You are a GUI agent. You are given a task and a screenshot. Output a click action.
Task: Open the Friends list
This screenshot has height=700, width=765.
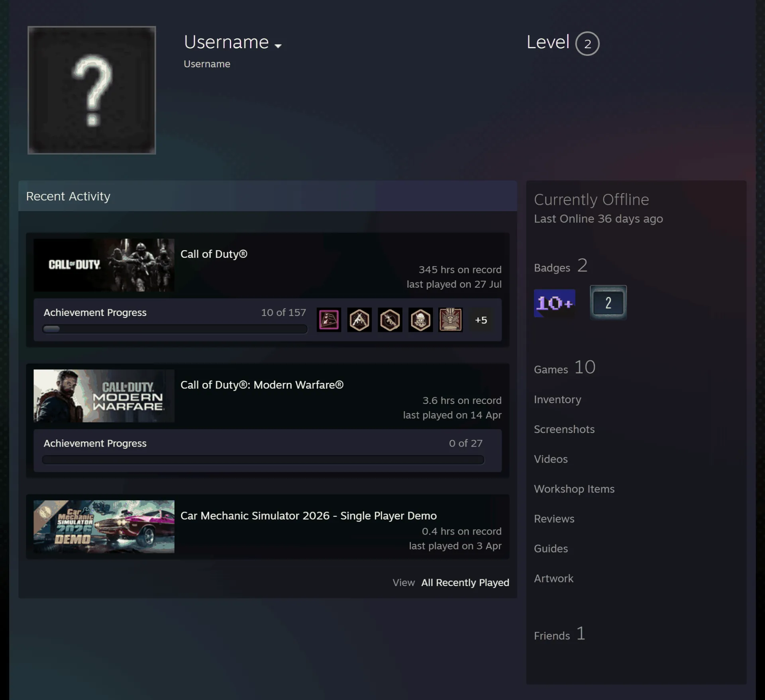coord(559,634)
